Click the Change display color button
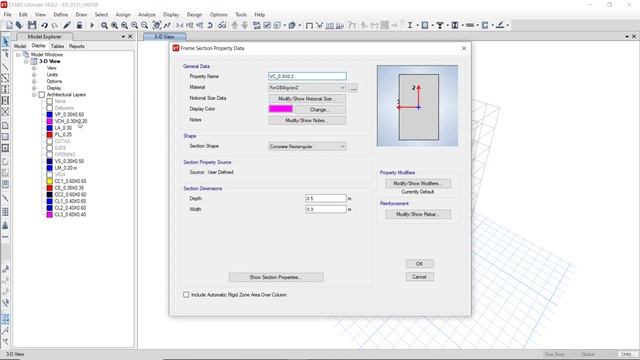The height and width of the screenshot is (360, 640). (x=320, y=109)
